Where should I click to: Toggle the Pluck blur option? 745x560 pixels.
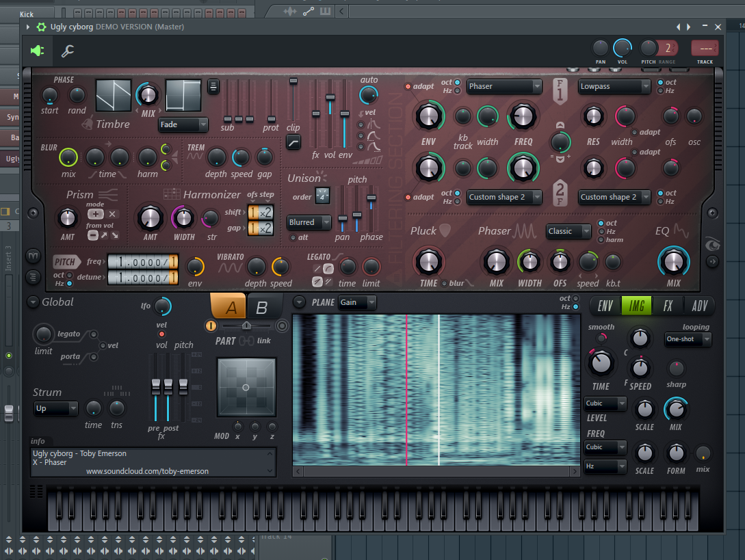tap(444, 284)
